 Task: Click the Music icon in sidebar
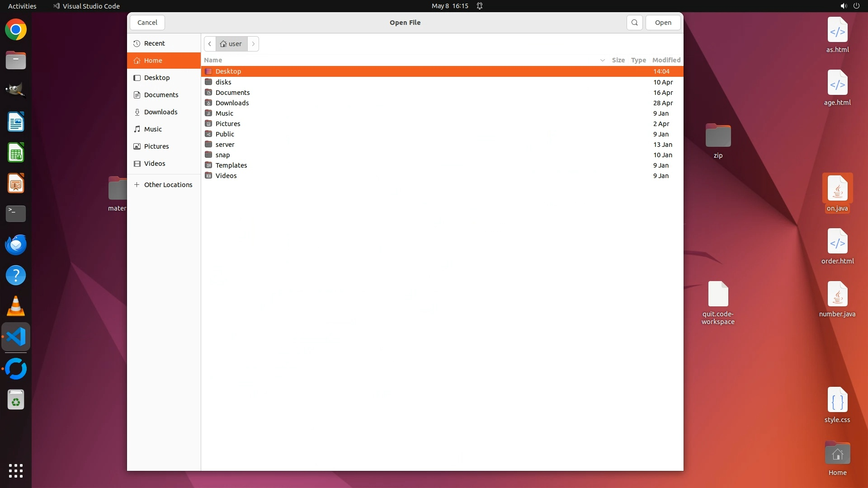click(x=137, y=129)
